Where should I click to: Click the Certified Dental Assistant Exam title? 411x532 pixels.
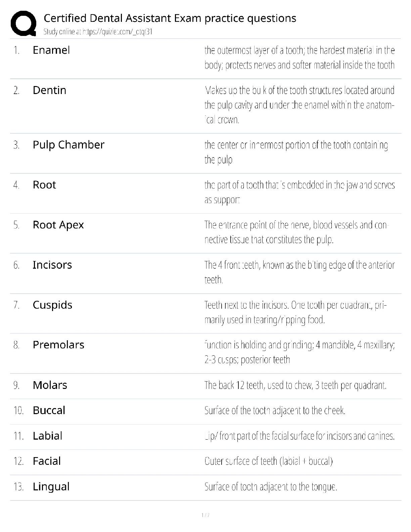(170, 18)
